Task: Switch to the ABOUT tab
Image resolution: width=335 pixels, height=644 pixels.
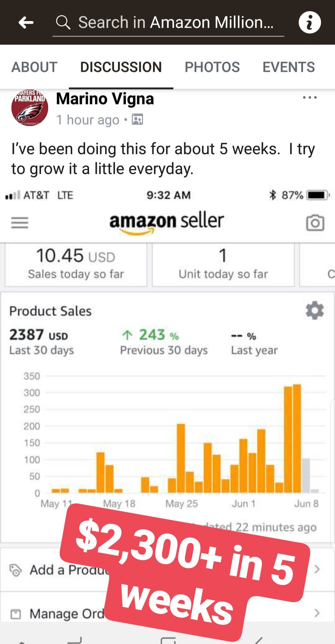Action: (34, 67)
